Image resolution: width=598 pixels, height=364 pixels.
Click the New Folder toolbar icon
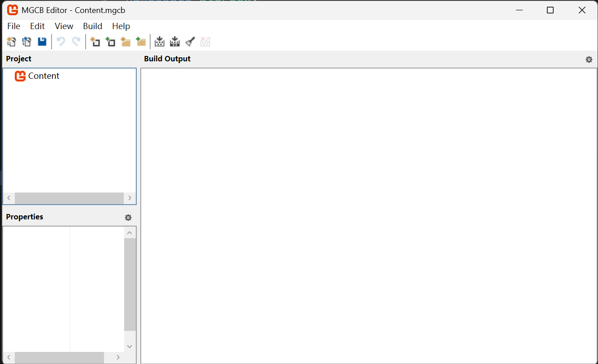(126, 42)
